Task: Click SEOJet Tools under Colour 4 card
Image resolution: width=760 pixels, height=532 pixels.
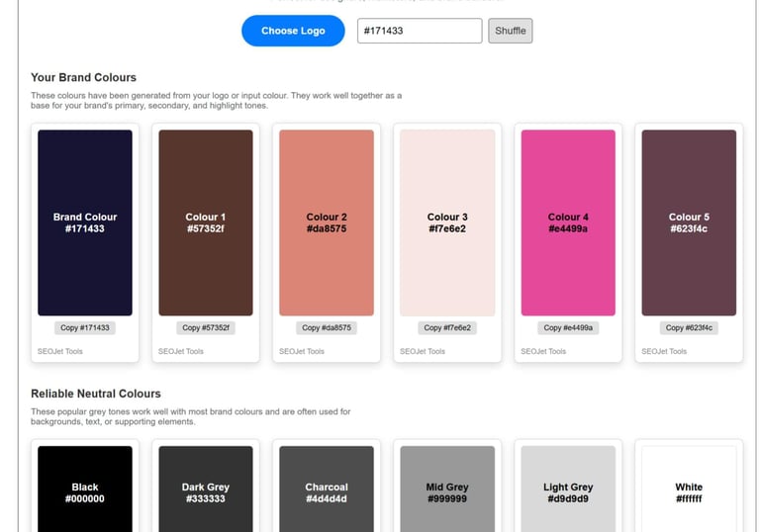Action: click(543, 351)
